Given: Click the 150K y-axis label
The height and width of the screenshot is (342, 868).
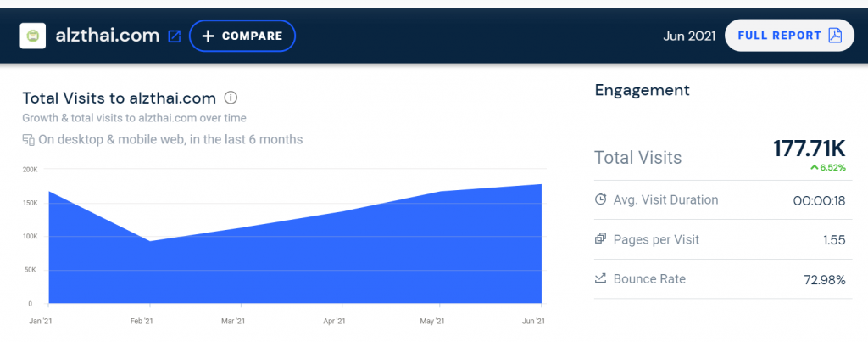Looking at the screenshot, I should (30, 203).
